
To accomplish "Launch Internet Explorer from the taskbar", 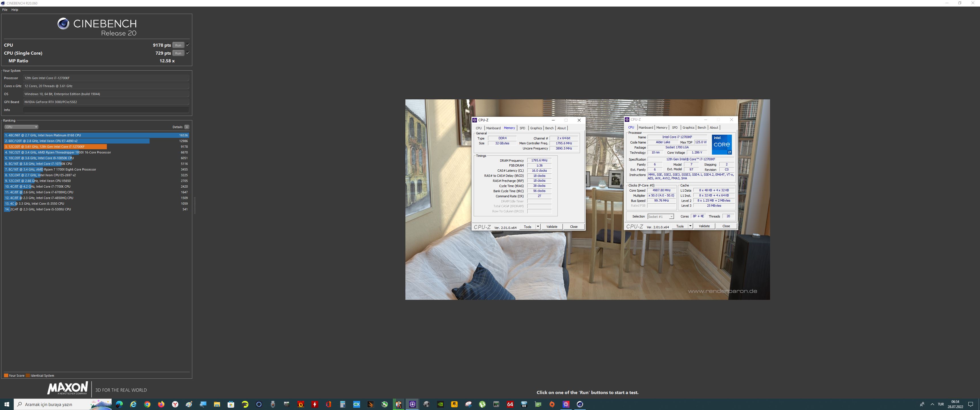I will click(133, 404).
